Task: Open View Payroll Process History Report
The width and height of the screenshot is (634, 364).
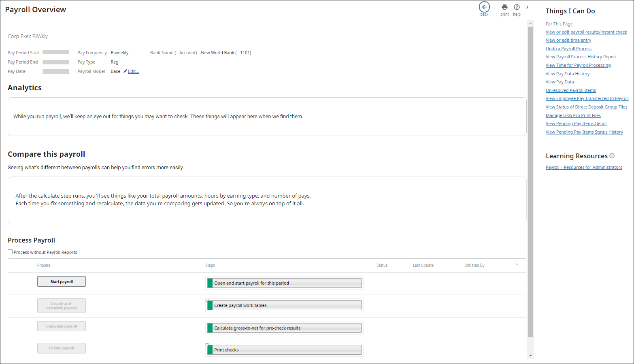Action: point(581,57)
